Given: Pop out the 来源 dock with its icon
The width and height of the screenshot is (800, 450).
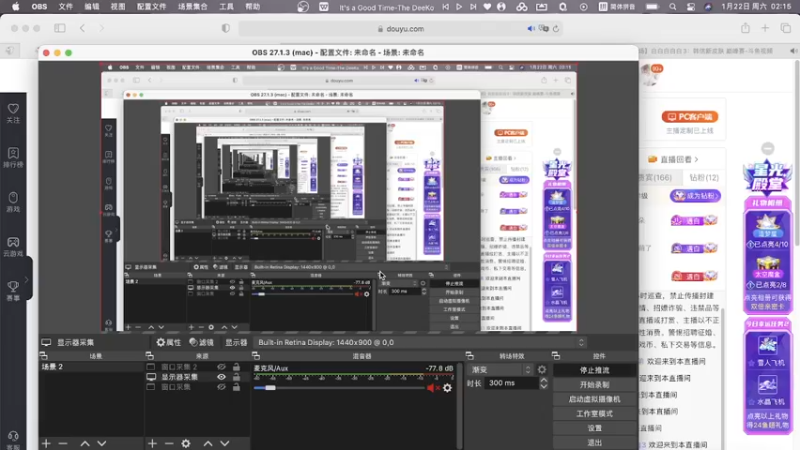Looking at the screenshot, I should tap(149, 356).
